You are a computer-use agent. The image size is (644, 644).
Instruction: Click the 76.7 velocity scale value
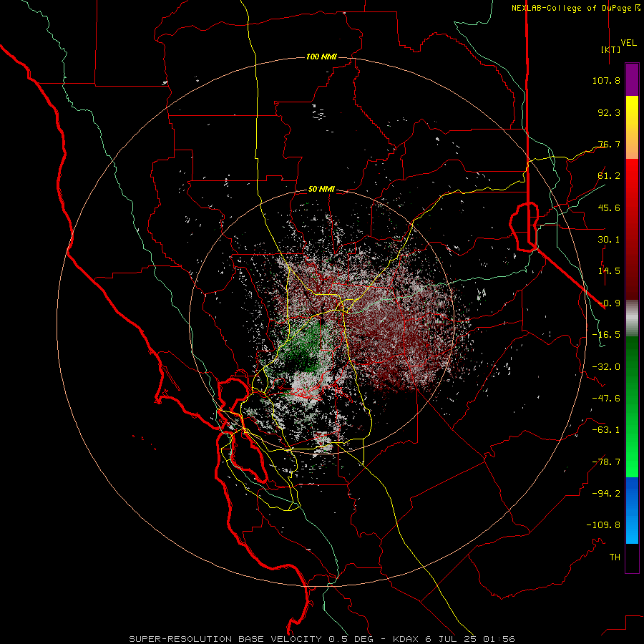[609, 144]
